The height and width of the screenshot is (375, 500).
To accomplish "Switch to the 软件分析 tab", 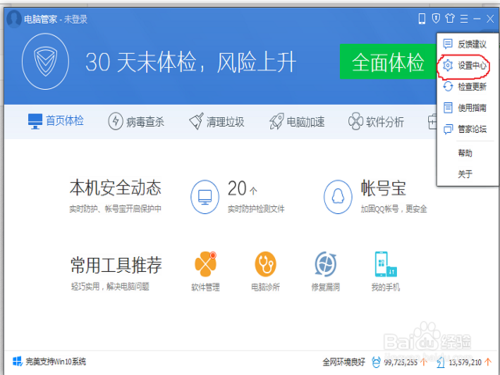I will click(376, 122).
